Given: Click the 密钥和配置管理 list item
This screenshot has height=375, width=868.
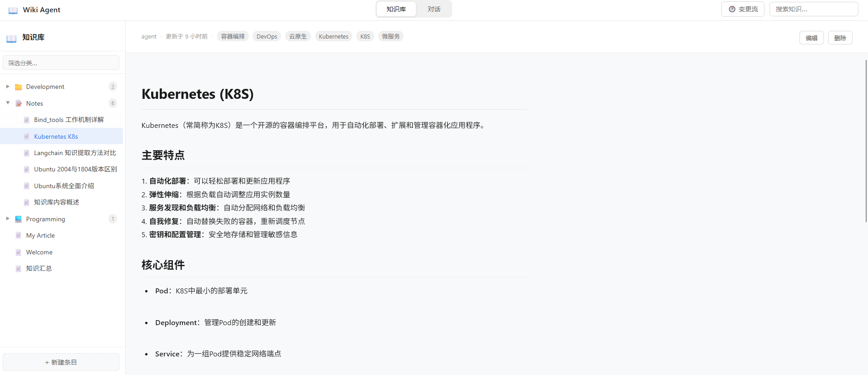Looking at the screenshot, I should tap(219, 234).
